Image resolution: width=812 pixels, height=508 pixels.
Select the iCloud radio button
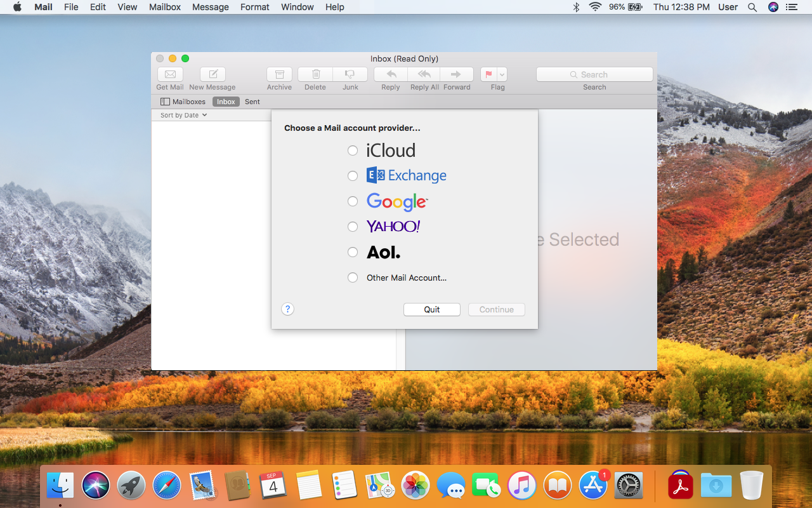[353, 150]
